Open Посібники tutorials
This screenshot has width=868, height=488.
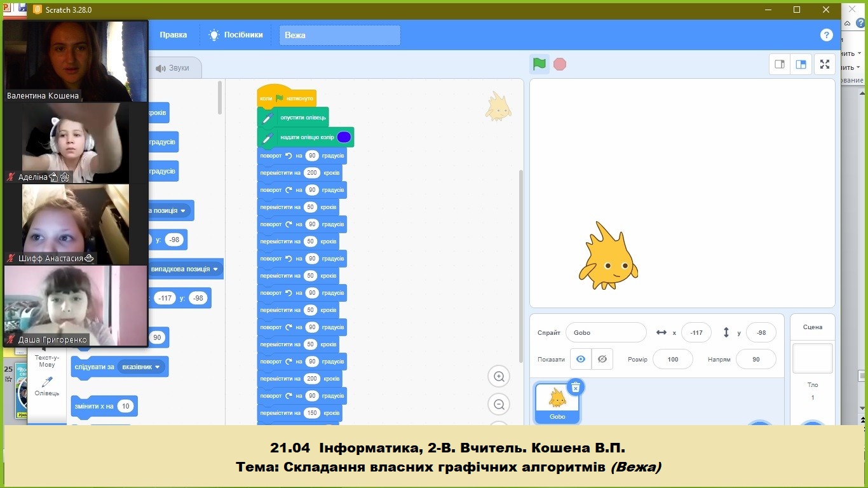(x=236, y=35)
